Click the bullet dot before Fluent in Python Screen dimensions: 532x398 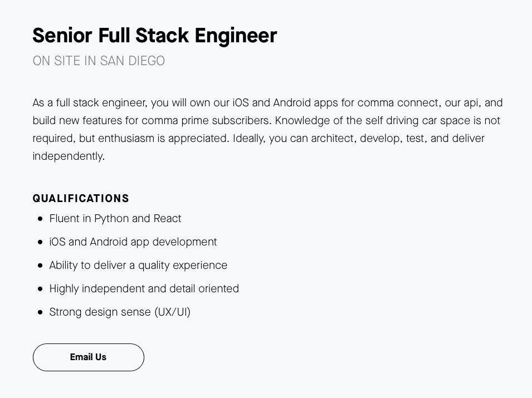coord(40,219)
